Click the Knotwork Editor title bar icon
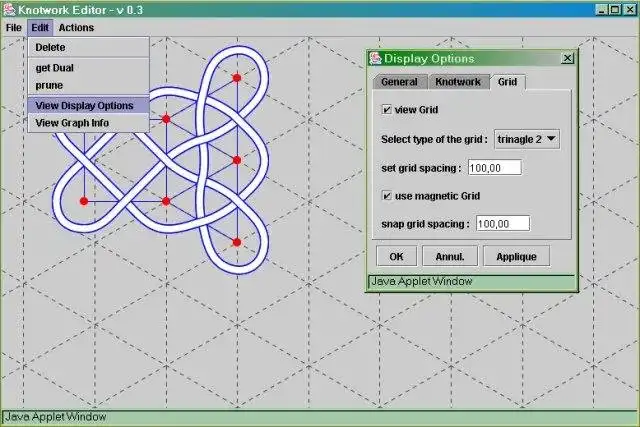 pos(9,10)
